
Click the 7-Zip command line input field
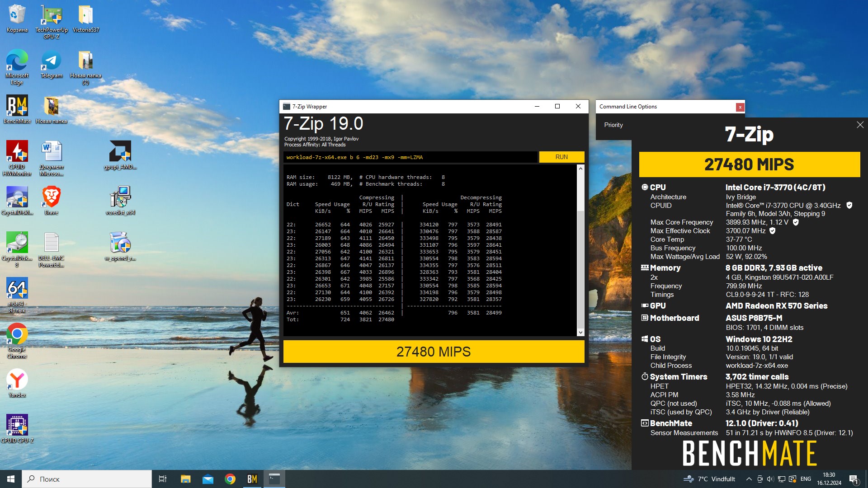pos(410,157)
